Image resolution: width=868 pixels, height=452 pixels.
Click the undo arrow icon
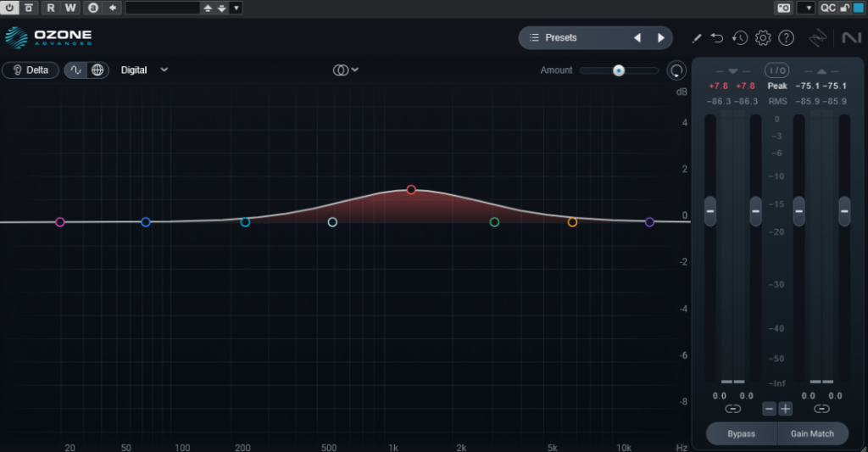click(717, 38)
